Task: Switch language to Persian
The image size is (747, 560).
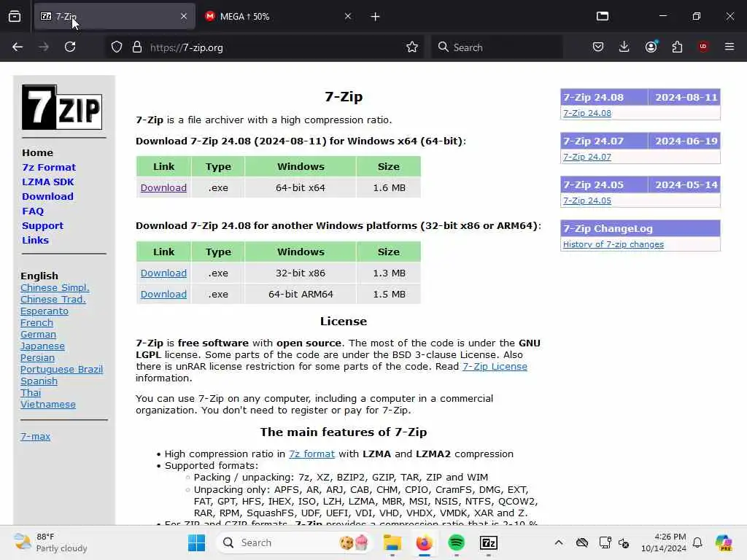Action: [x=37, y=357]
